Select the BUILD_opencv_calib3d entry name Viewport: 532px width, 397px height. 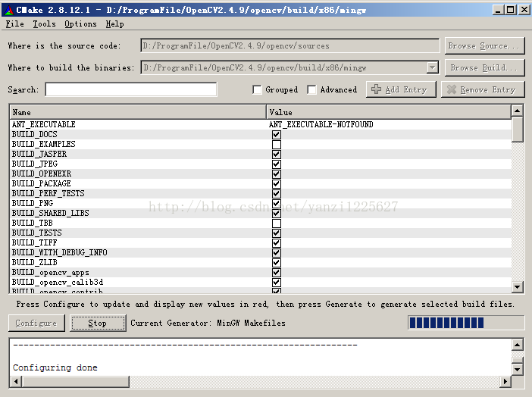coord(58,283)
